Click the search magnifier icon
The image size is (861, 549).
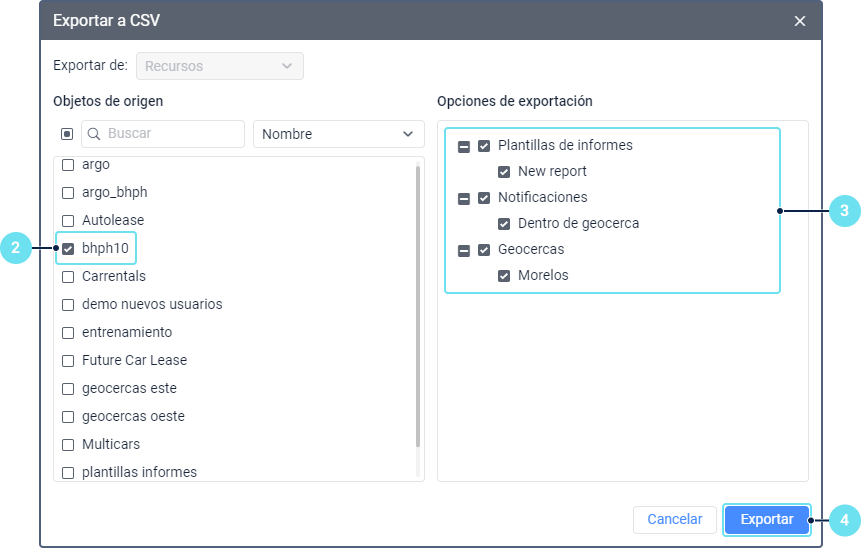(95, 134)
